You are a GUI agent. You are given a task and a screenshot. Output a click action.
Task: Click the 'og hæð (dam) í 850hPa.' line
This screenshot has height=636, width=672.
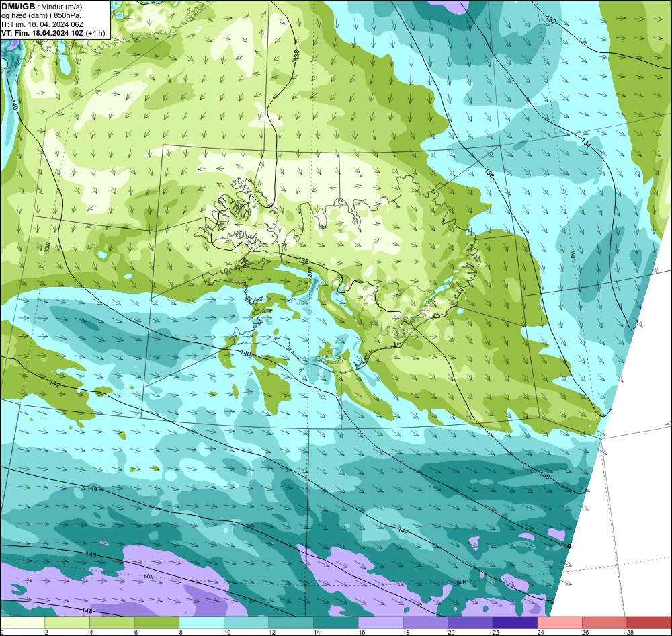tap(41, 15)
